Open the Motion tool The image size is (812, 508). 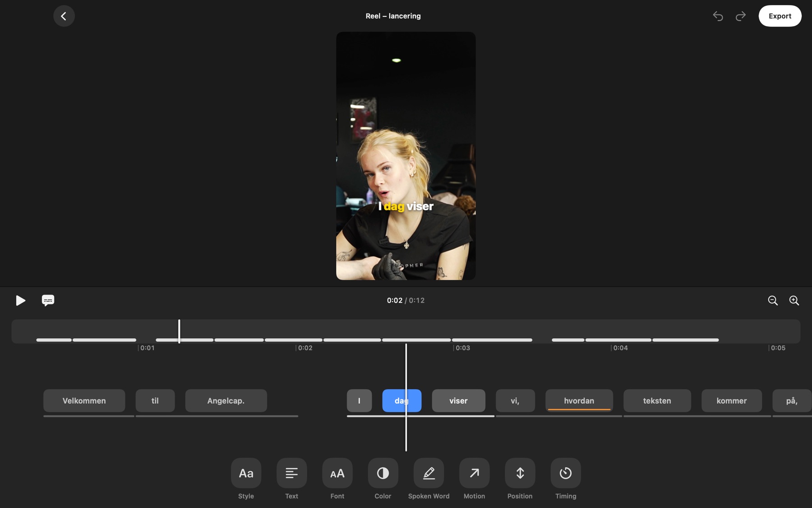point(474,473)
